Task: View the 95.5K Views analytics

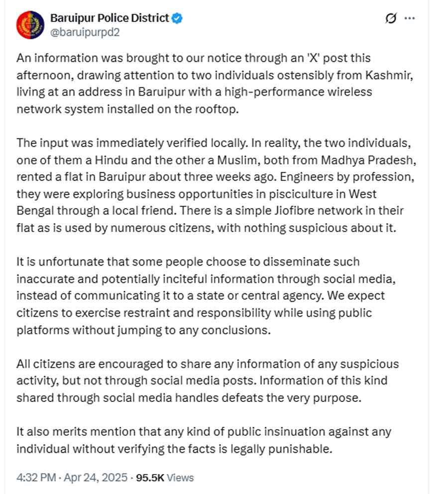Action: click(165, 477)
